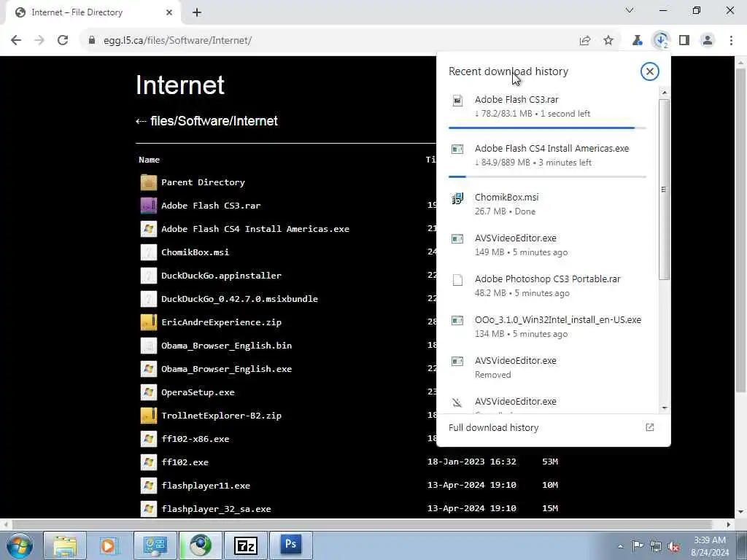
Task: Click ChomikBox.msi installer icon in downloads
Action: pyautogui.click(x=457, y=198)
